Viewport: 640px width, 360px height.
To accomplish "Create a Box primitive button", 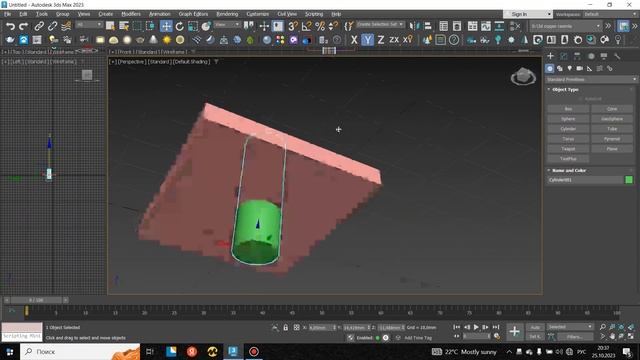I will click(x=568, y=109).
